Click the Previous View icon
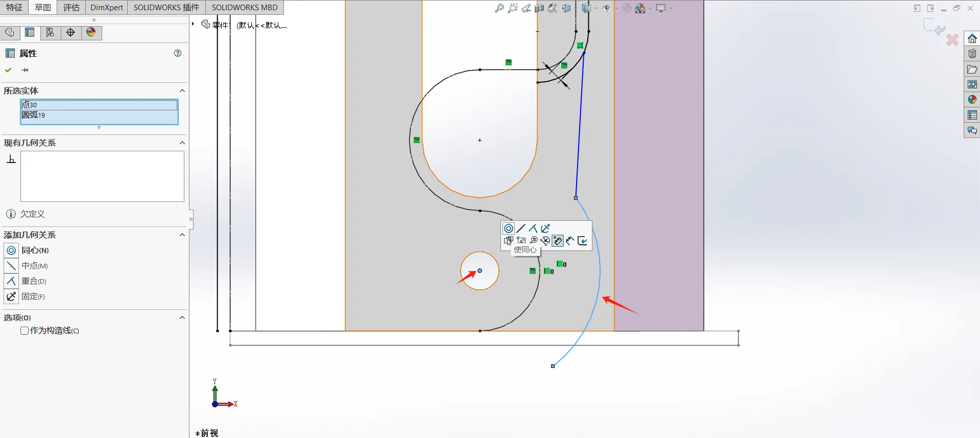Viewport: 980px width, 438px height. (x=526, y=8)
